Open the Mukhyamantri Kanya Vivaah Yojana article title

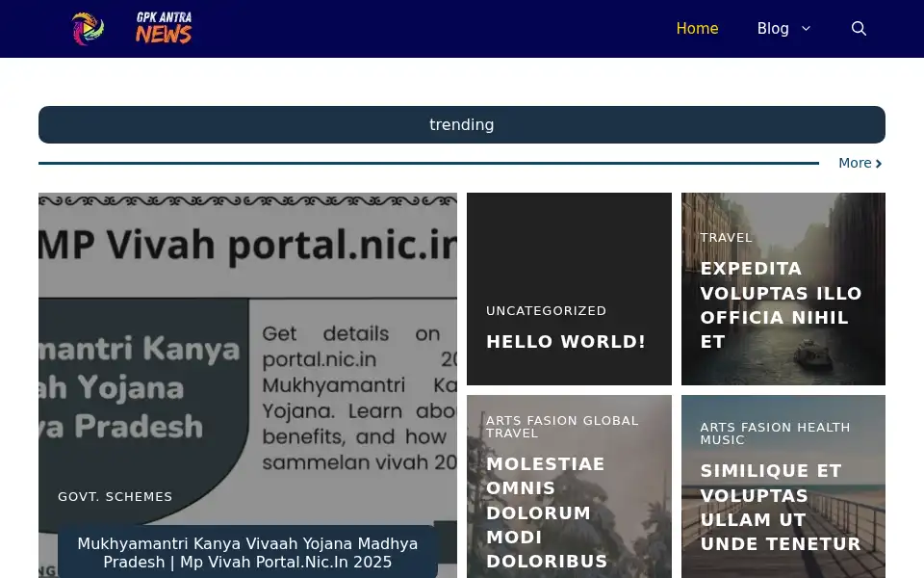(x=247, y=553)
